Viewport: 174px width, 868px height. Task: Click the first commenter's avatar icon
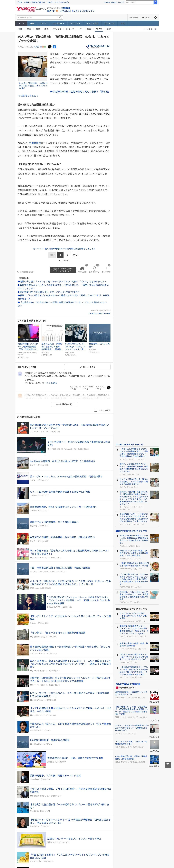[20, 374]
